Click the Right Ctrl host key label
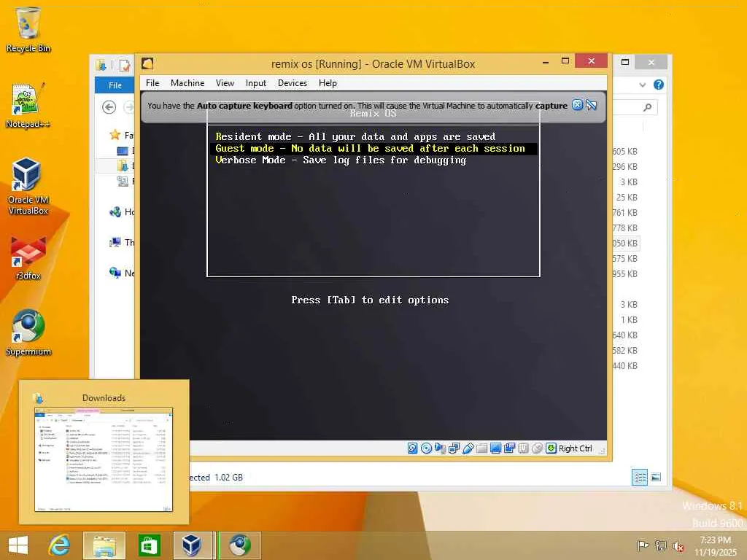Screen dimensions: 747x560 [575, 448]
